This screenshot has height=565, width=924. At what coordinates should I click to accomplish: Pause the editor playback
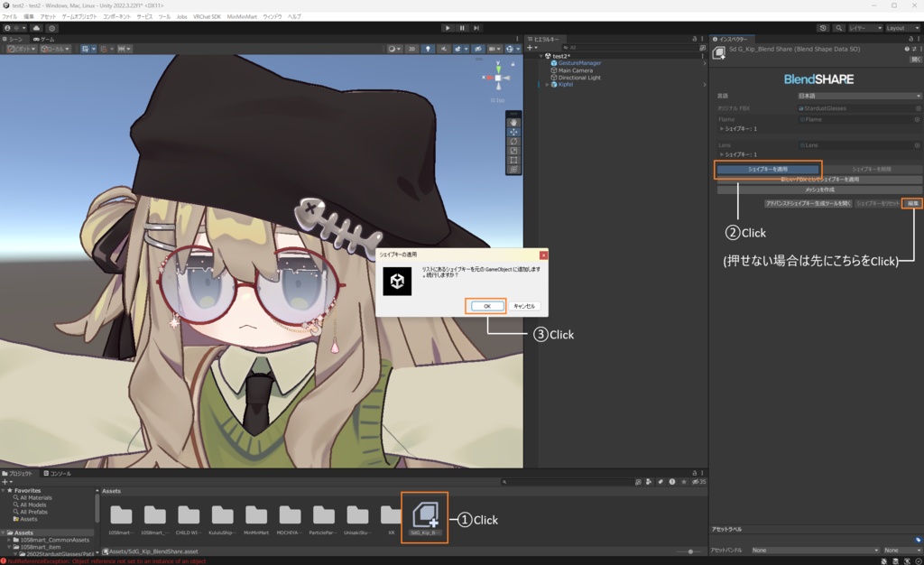[462, 28]
